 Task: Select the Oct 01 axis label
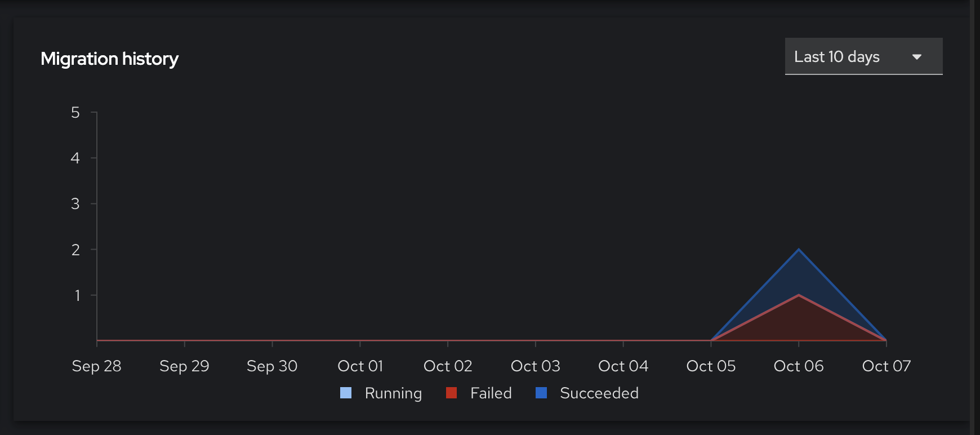pos(360,366)
